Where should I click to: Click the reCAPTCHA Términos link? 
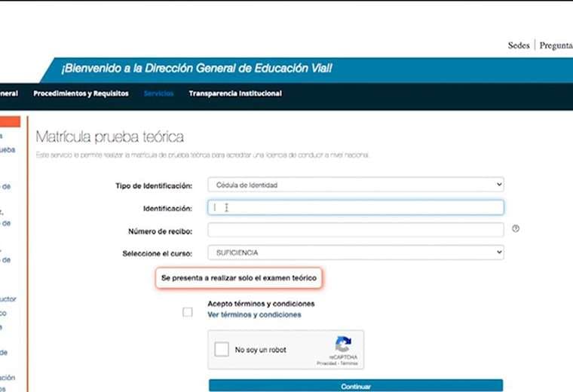tap(349, 363)
